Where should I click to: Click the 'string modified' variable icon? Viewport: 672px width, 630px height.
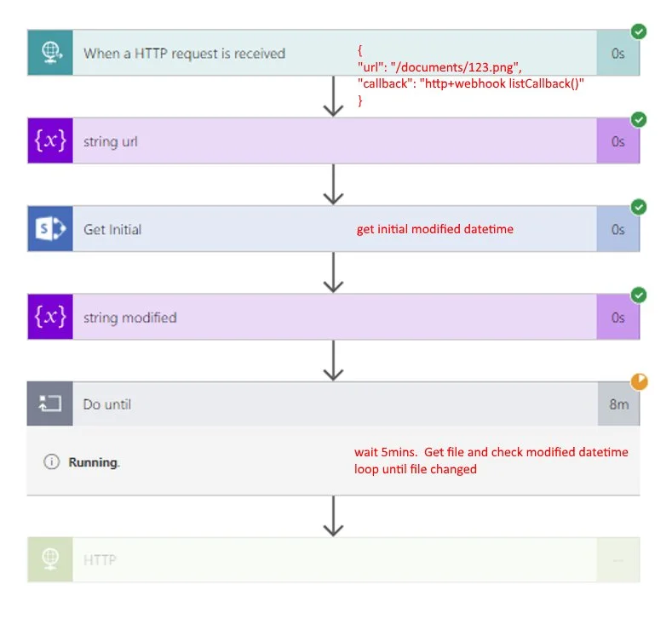pos(50,318)
